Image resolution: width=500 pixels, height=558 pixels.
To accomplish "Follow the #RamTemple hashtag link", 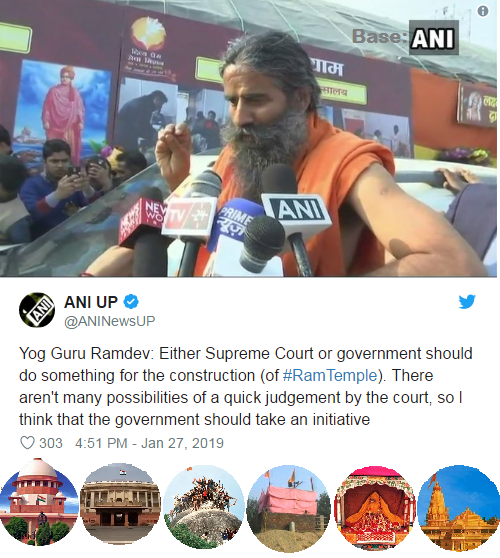I will tap(330, 375).
